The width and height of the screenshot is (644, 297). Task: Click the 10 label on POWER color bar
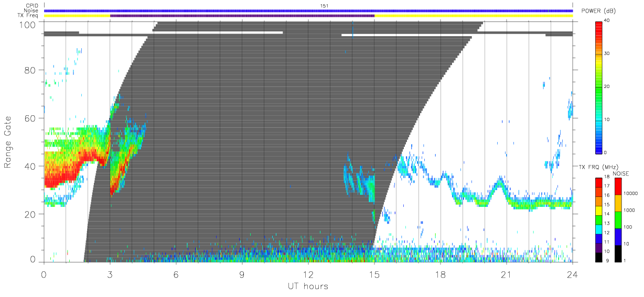[608, 119]
